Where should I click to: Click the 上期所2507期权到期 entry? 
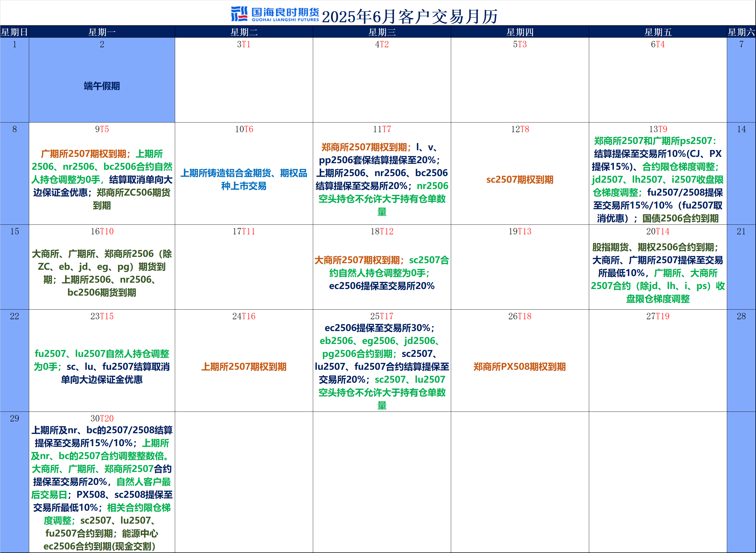pos(244,366)
